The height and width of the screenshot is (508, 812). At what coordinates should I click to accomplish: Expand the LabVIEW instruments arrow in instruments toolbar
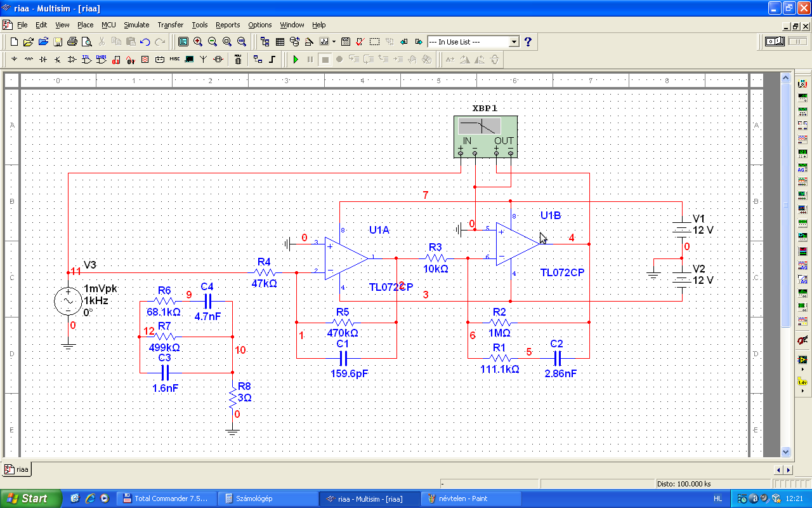(802, 369)
